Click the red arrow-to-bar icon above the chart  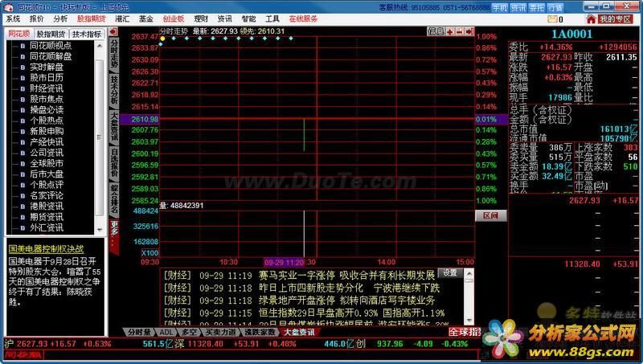point(469,31)
